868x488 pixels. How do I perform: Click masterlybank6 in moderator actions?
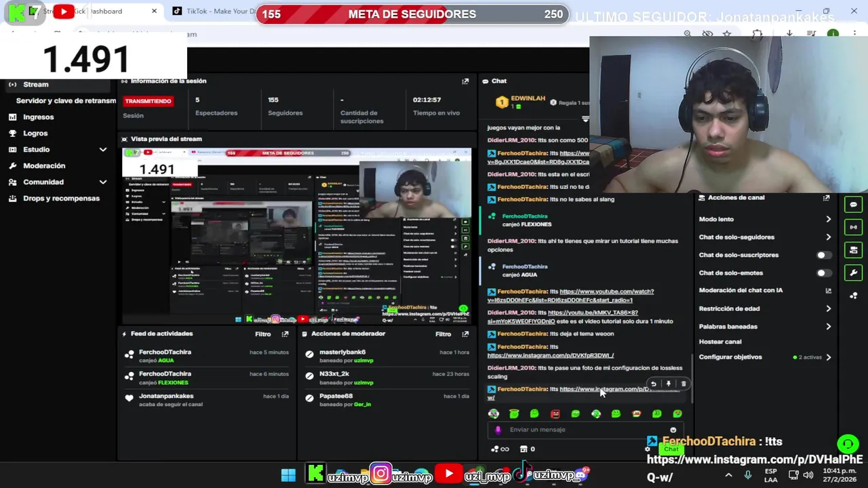coord(342,352)
